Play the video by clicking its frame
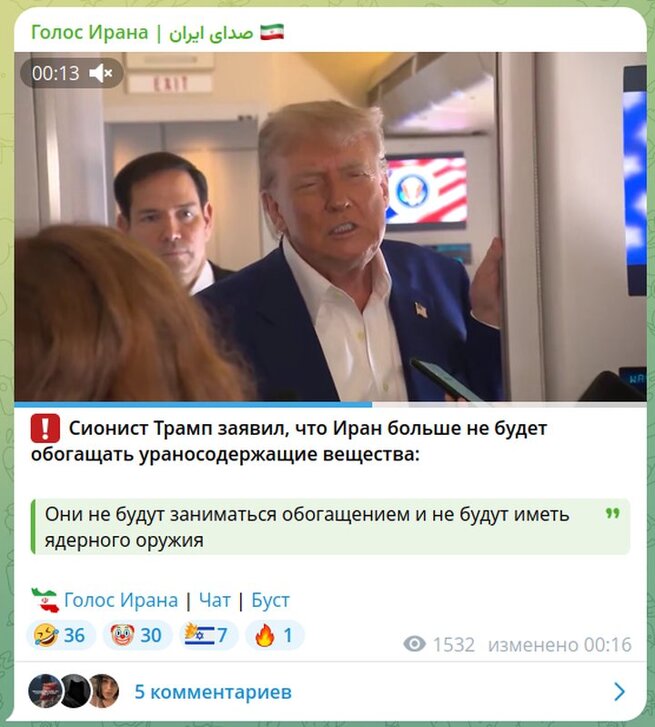Viewport: 655px width, 727px height. (330, 227)
